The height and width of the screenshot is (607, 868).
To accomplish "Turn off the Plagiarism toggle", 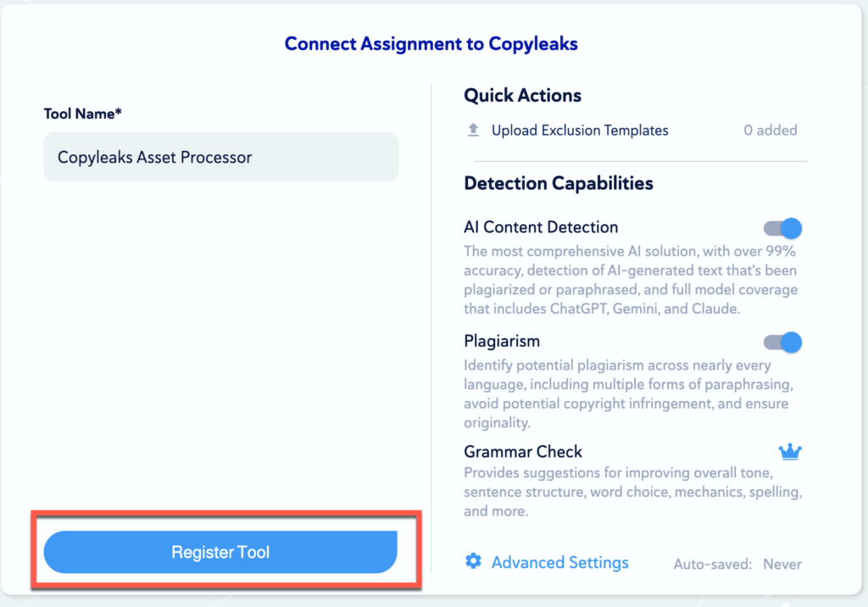I will coord(782,342).
